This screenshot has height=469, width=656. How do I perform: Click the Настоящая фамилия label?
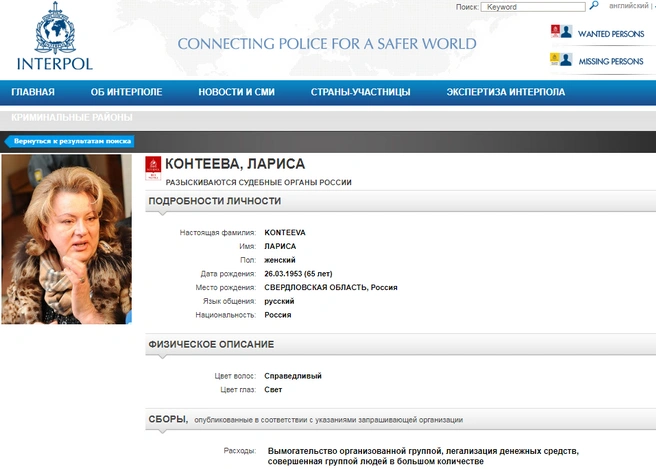(218, 233)
